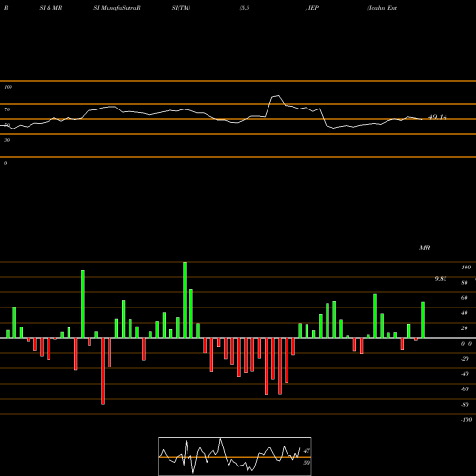Click the -80 label on MR axis
The height and width of the screenshot is (476, 476).
pyautogui.click(x=465, y=405)
